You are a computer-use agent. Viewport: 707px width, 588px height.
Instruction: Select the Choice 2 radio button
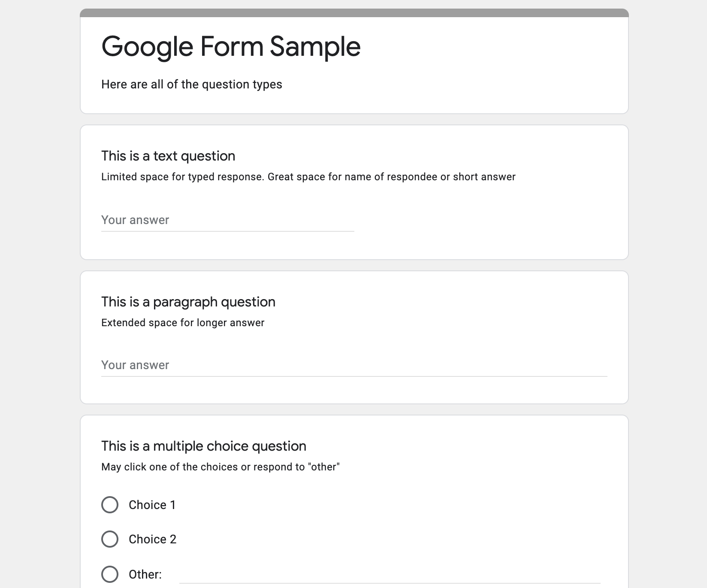[x=110, y=539]
